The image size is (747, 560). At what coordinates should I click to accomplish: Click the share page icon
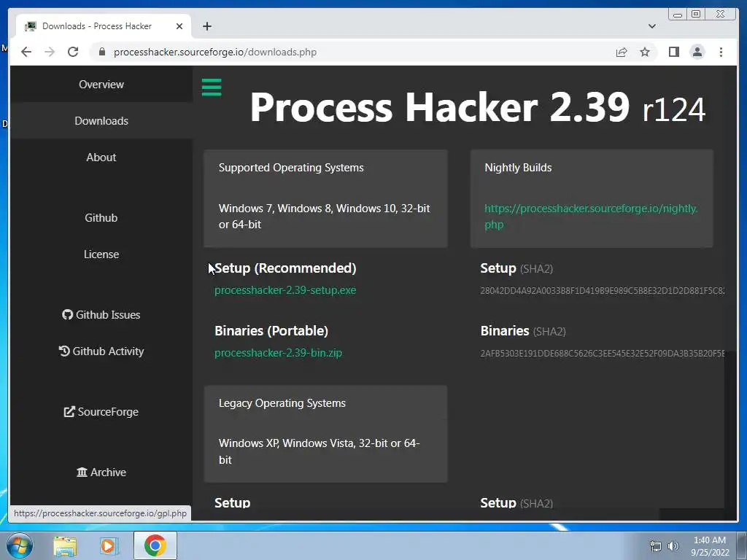(622, 52)
